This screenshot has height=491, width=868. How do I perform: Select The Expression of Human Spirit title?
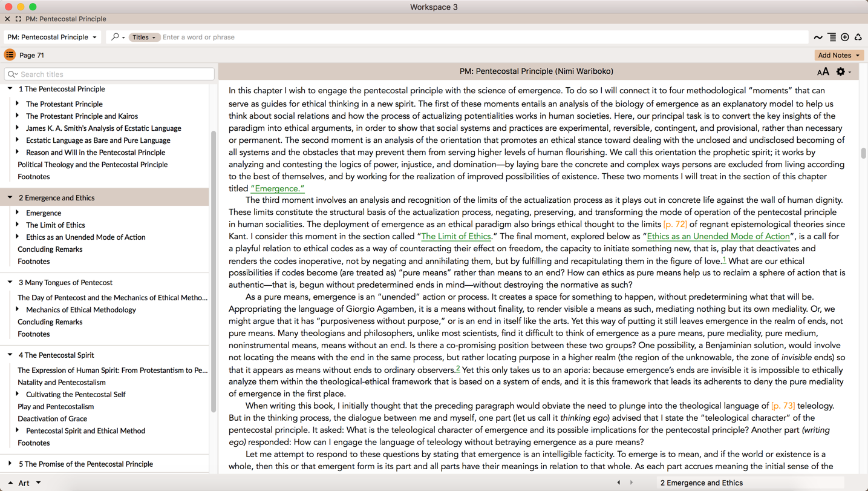tap(113, 371)
